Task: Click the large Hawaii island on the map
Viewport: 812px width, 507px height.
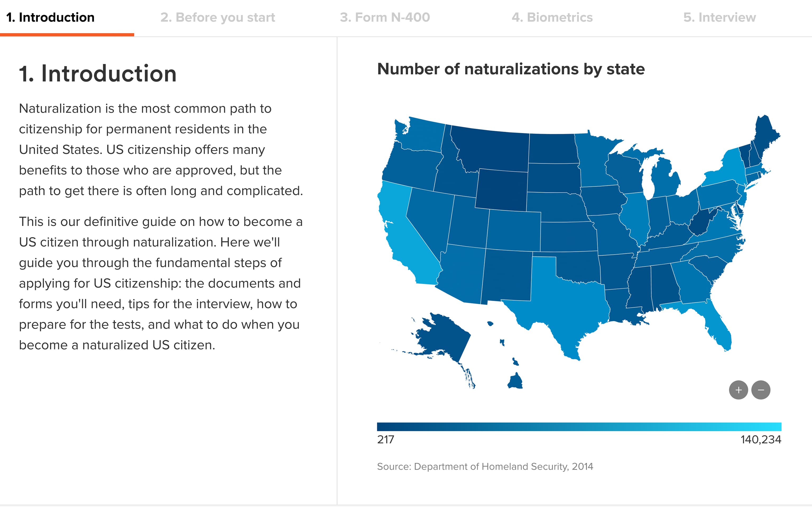Action: pos(515,382)
